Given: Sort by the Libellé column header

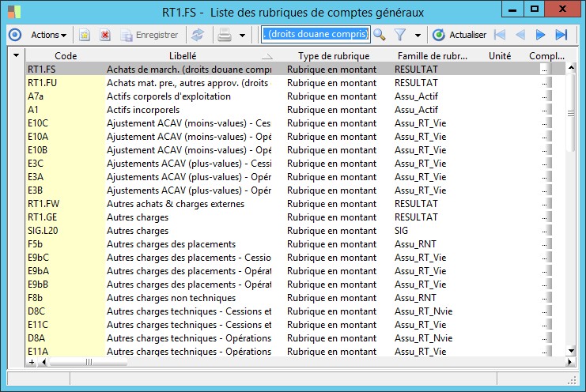Looking at the screenshot, I should point(183,56).
